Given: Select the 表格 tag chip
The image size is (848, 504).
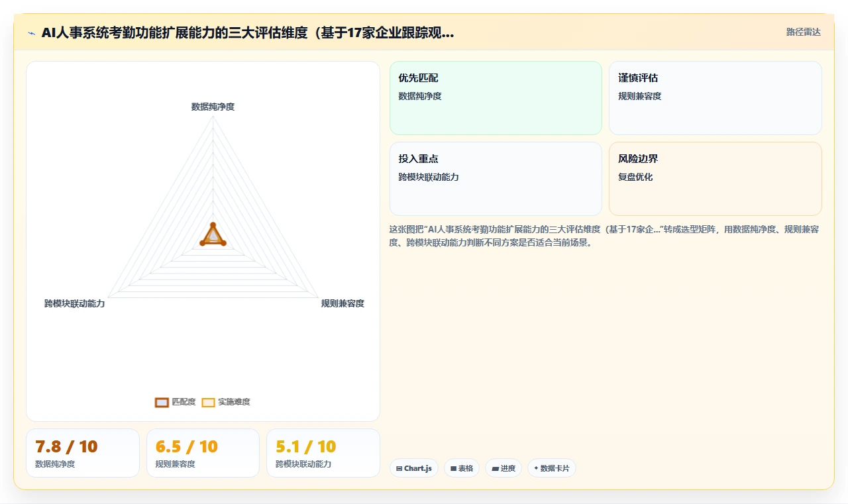Looking at the screenshot, I should coord(462,468).
